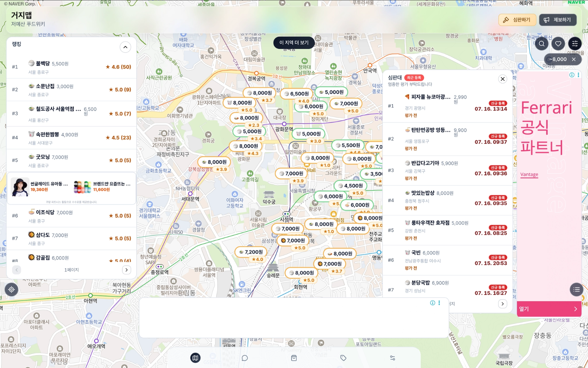This screenshot has width=588, height=368.
Task: Click 4,500원 map marker rated 5.0
Action: (x=351, y=186)
